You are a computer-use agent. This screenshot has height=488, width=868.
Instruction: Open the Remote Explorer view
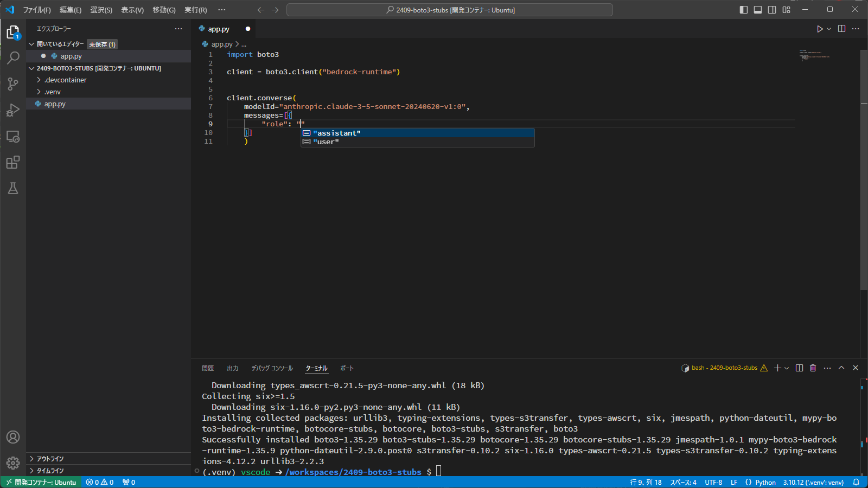click(x=13, y=136)
